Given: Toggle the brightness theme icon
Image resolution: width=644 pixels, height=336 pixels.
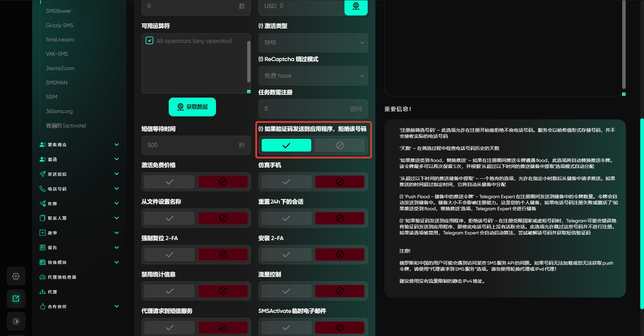Looking at the screenshot, I should (16, 321).
